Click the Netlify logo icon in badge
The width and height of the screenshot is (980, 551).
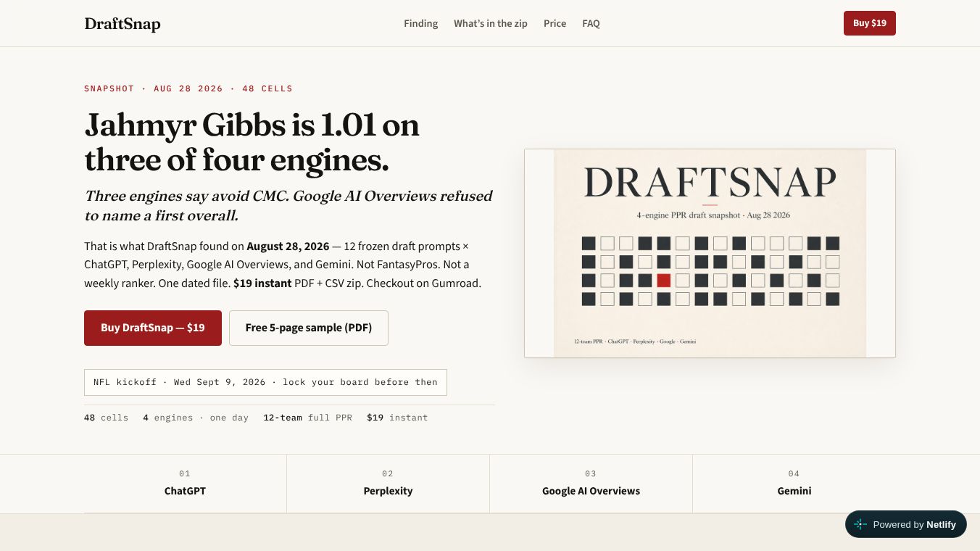click(x=860, y=524)
